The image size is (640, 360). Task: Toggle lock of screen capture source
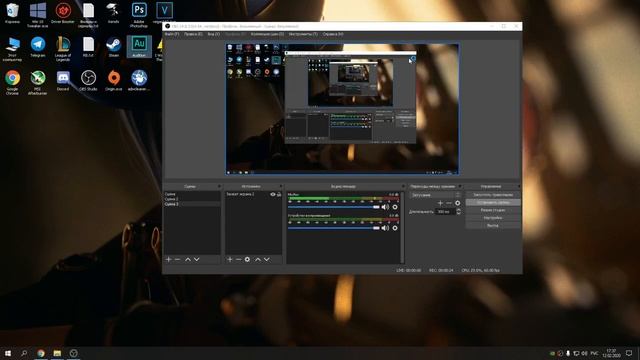279,194
